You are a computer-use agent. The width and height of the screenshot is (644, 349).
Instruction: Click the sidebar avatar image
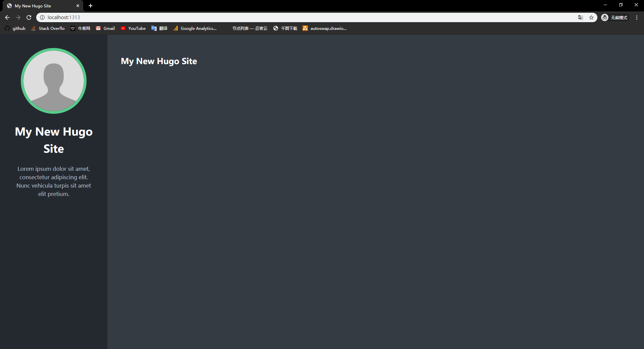click(x=54, y=81)
